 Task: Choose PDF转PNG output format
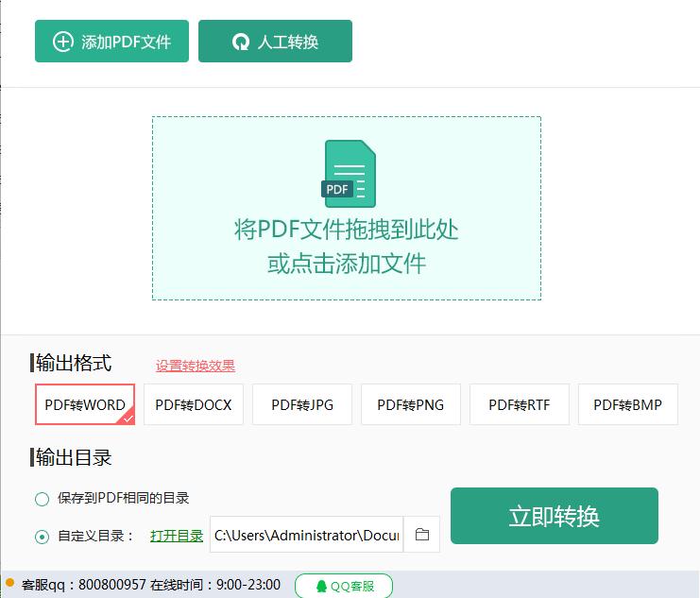tap(411, 404)
